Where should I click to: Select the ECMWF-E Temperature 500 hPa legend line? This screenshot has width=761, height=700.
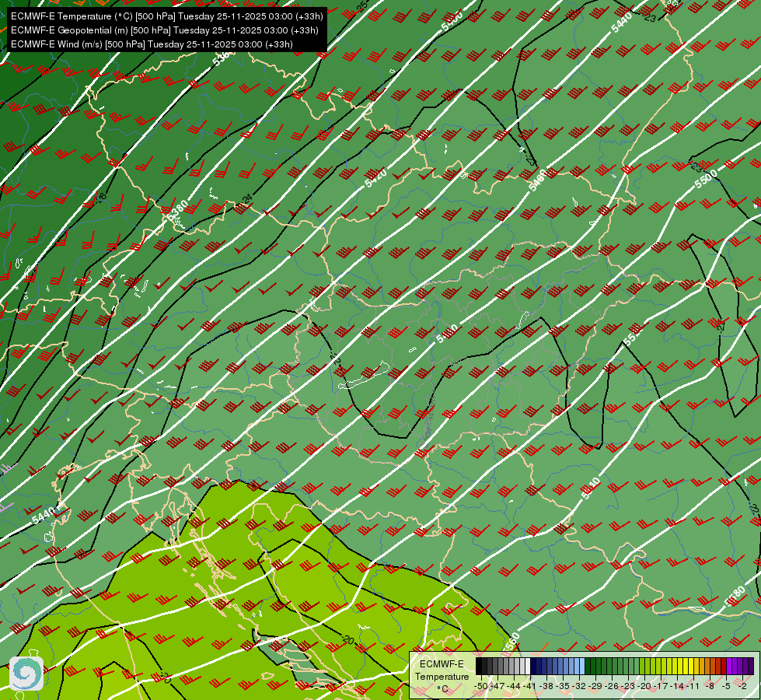pyautogui.click(x=166, y=16)
